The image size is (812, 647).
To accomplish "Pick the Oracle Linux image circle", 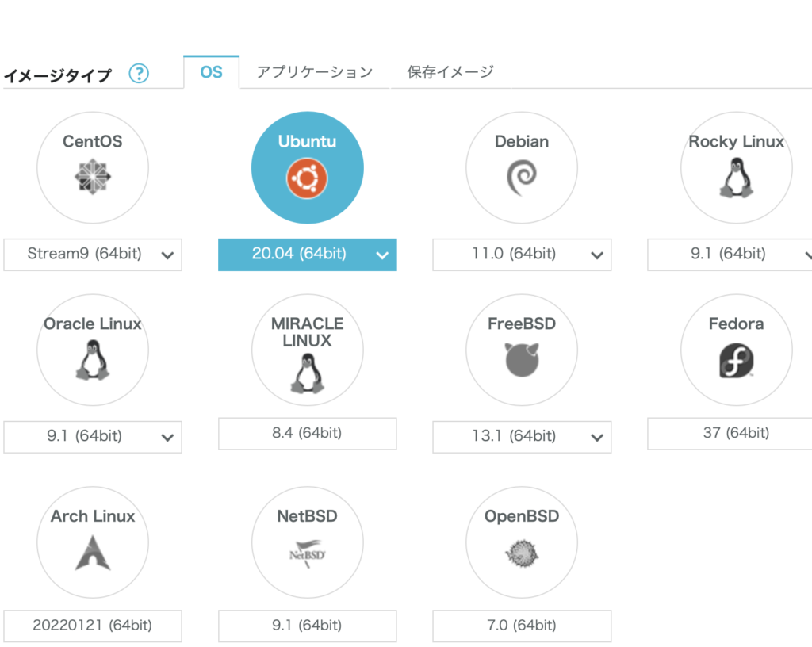I will pyautogui.click(x=93, y=350).
